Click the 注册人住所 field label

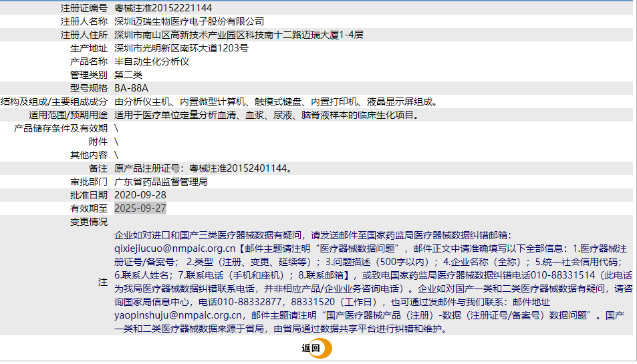tap(84, 35)
